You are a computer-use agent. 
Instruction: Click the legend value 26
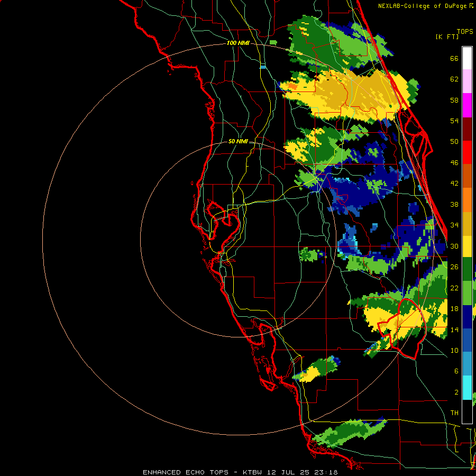(454, 267)
